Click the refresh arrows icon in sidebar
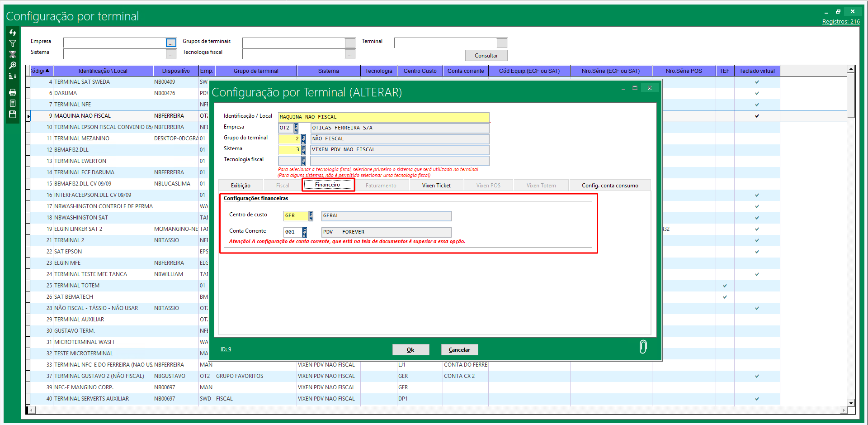 (13, 33)
